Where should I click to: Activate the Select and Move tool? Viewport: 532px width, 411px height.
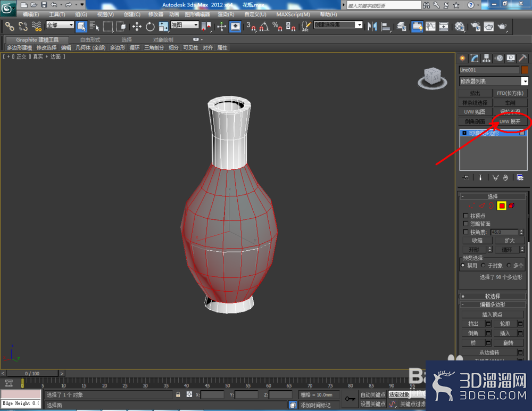(x=137, y=27)
